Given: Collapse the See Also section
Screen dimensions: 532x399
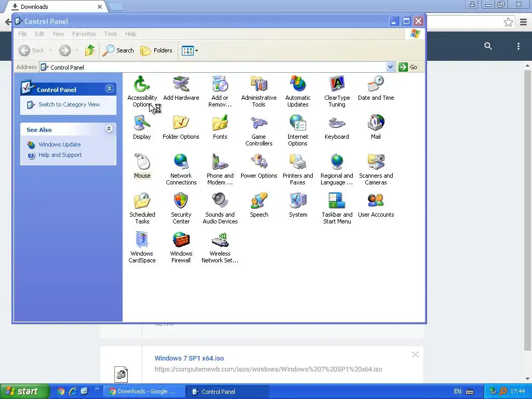Looking at the screenshot, I should point(109,129).
